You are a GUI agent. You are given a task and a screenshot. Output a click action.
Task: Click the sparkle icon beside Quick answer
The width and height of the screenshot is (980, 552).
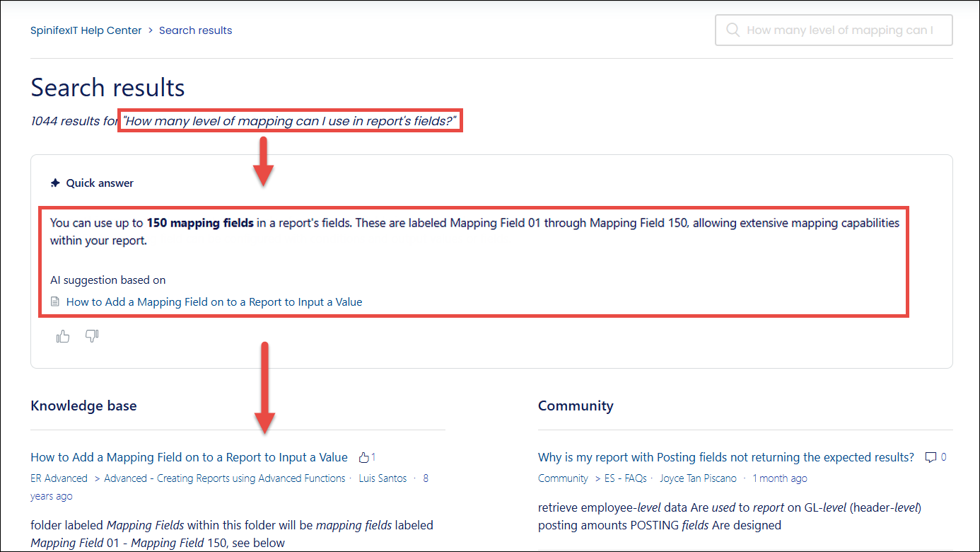(55, 183)
